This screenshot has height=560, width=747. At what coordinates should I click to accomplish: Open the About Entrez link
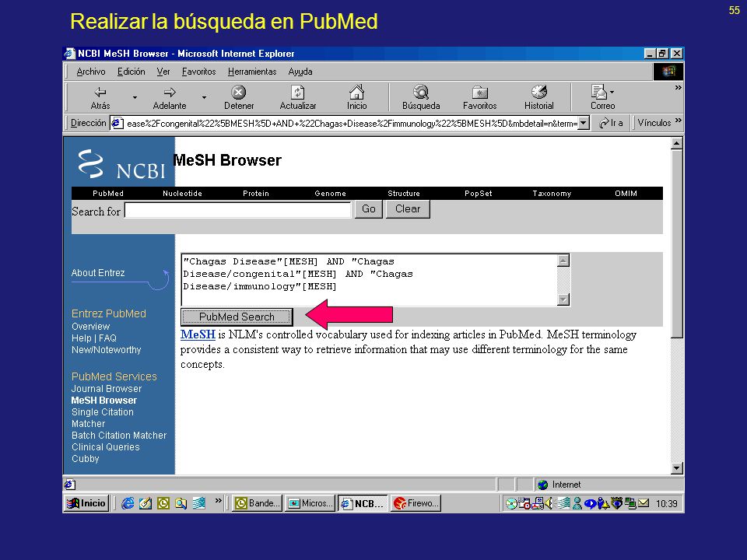click(x=98, y=273)
